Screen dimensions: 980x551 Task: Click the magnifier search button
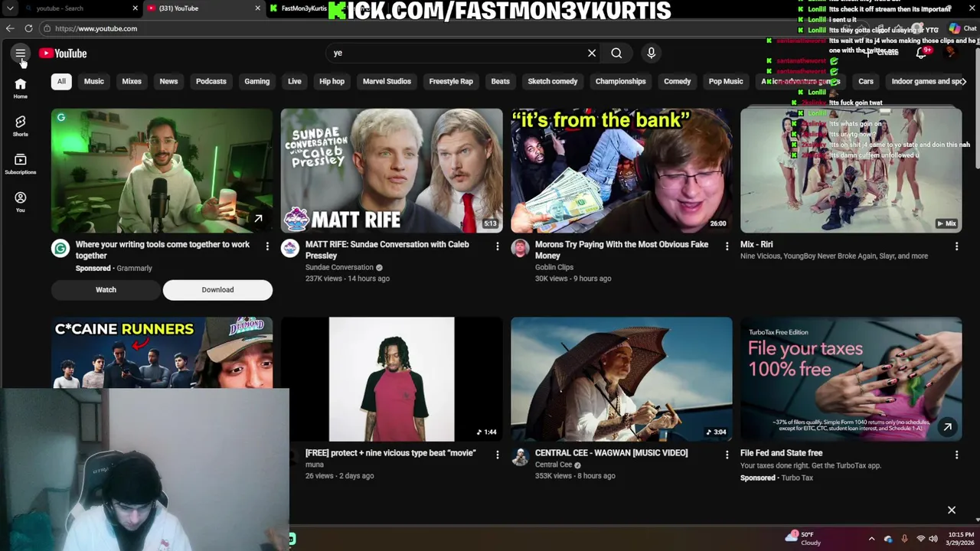click(616, 53)
